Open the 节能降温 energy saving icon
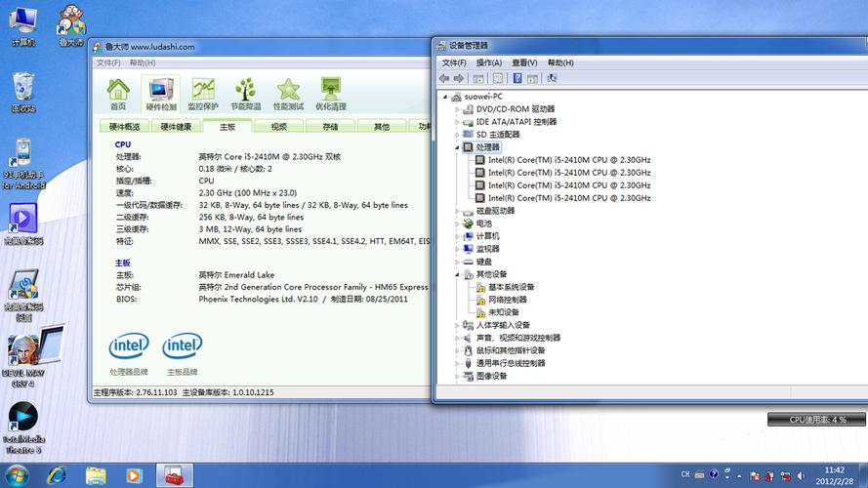The image size is (868, 488). [246, 94]
